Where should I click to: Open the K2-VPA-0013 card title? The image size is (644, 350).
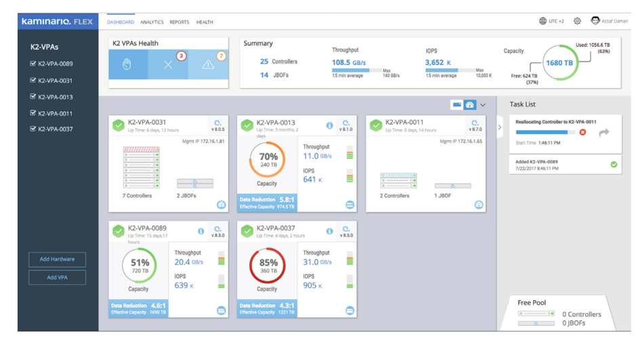point(276,123)
